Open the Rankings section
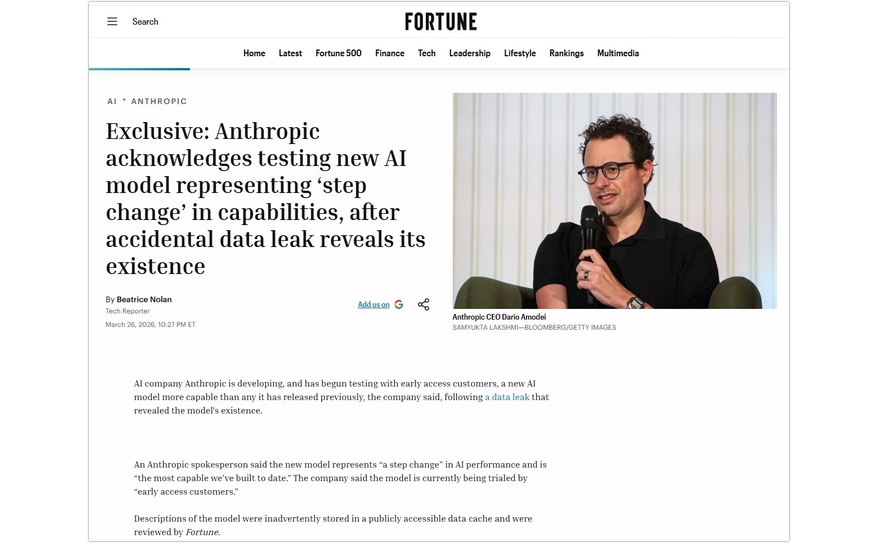The image size is (883, 544). pyautogui.click(x=567, y=53)
